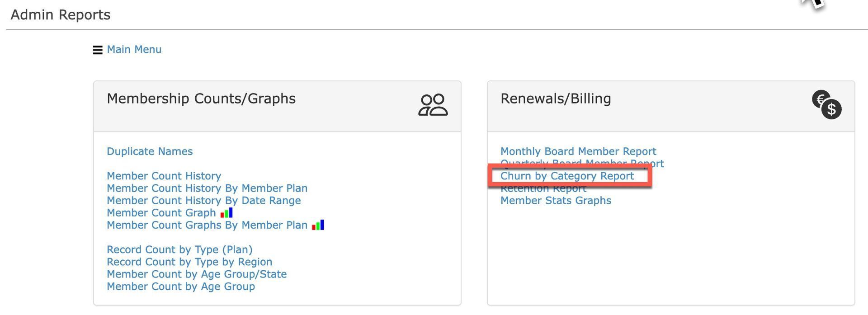Open Record Count by Type by Region
This screenshot has height=315, width=868.
point(189,262)
